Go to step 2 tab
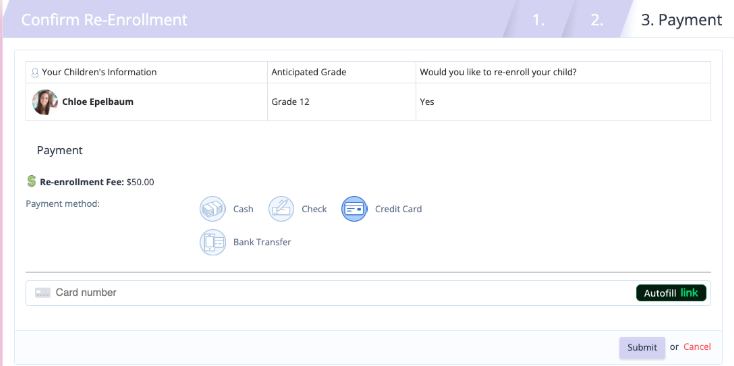 [597, 20]
